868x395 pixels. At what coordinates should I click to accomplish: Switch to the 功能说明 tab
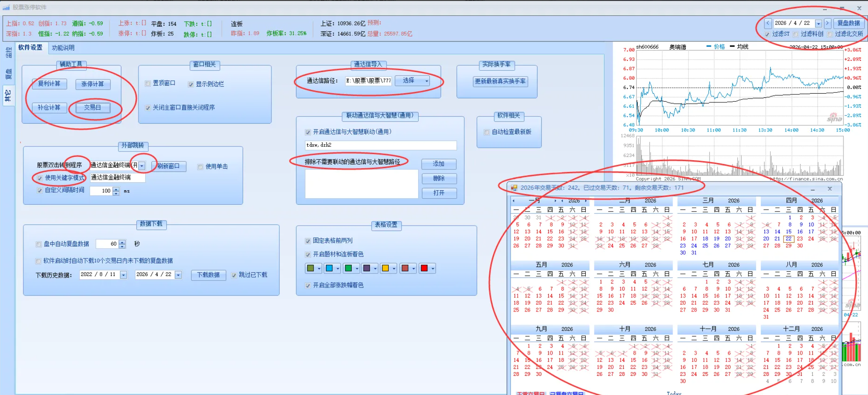pyautogui.click(x=62, y=47)
